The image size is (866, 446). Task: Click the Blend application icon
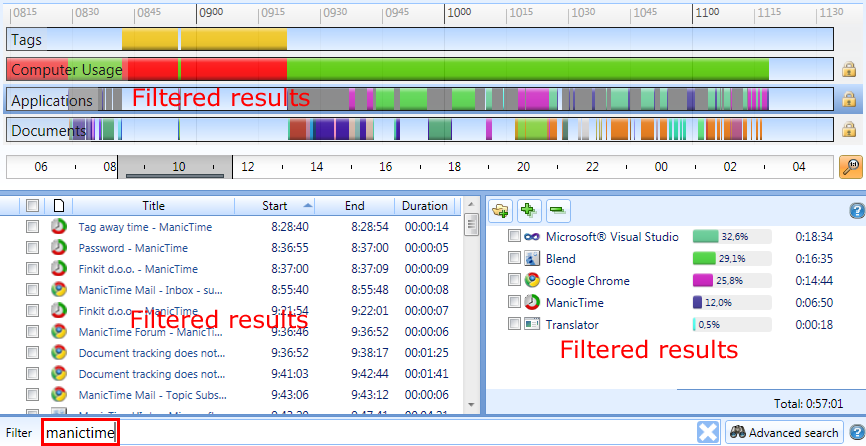click(x=532, y=258)
